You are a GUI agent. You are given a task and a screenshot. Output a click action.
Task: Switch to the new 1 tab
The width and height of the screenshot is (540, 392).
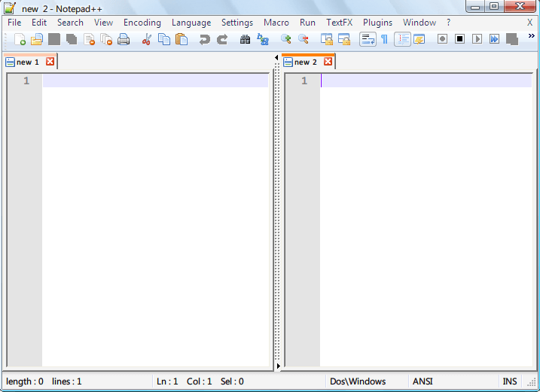click(x=27, y=62)
